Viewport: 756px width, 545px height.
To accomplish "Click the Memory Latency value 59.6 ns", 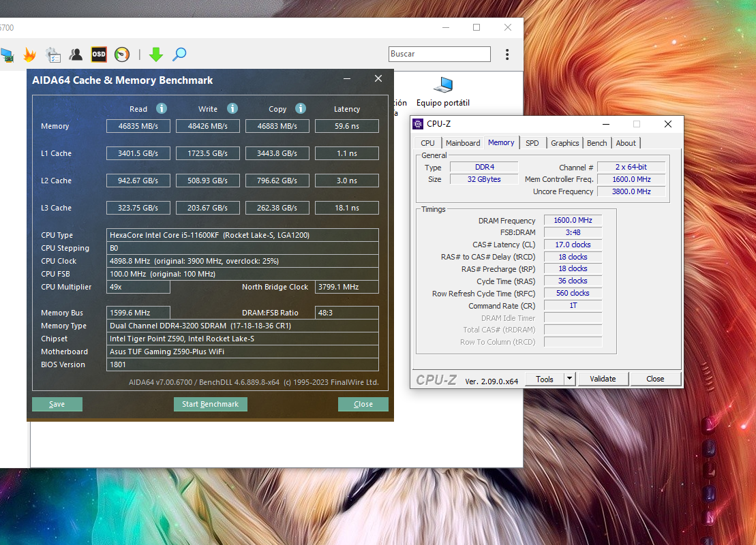I will pos(347,126).
